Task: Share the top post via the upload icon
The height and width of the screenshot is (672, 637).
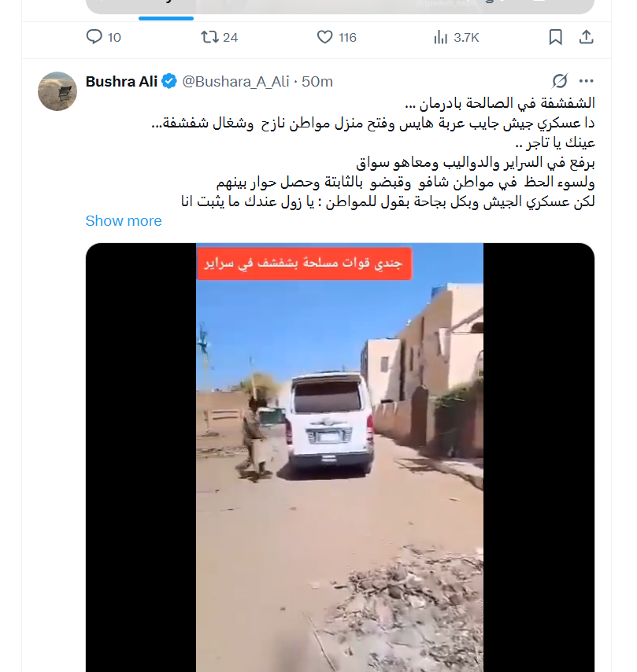Action: pyautogui.click(x=586, y=37)
